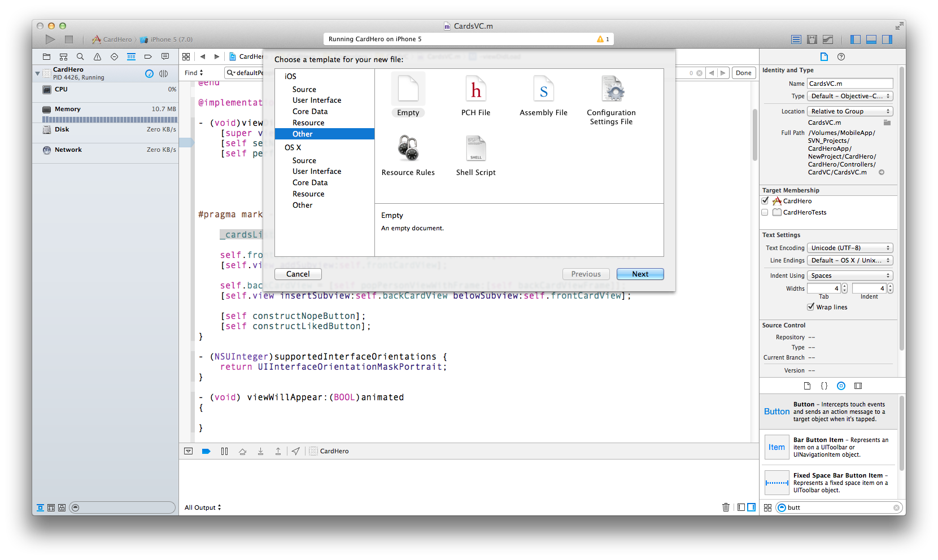938x560 pixels.
Task: Cancel the new file template dialog
Action: [298, 274]
